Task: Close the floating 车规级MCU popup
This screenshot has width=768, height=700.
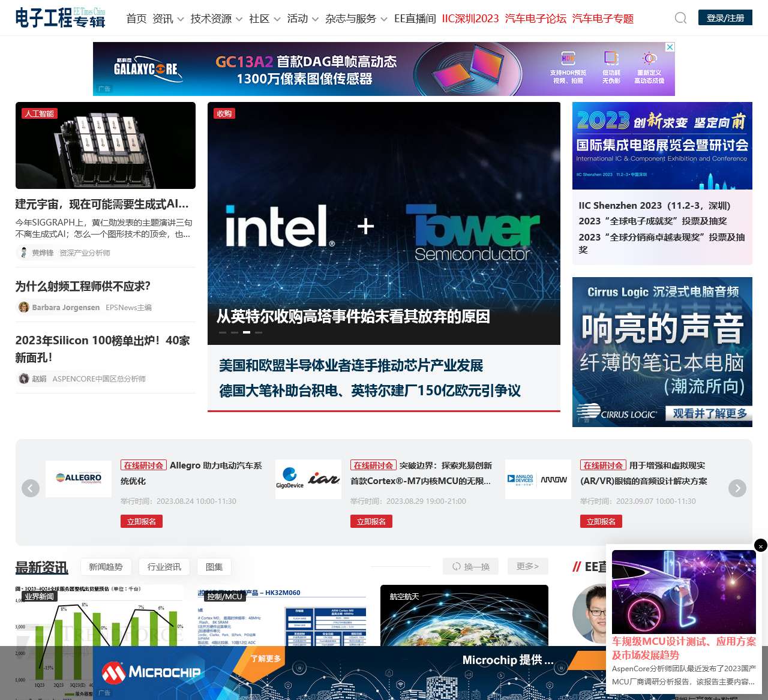Action: (761, 545)
